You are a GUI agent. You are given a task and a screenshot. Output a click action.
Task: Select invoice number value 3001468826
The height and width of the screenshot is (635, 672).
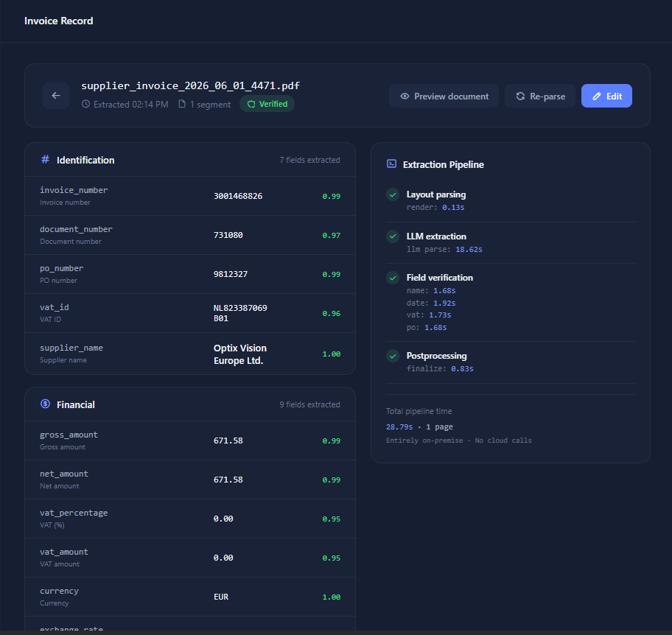pos(238,196)
